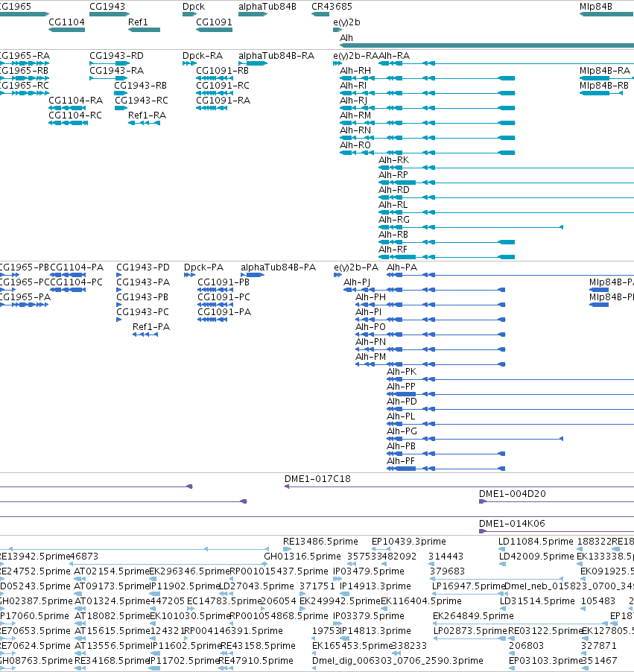Select the Dpck gene label
The image size is (634, 672).
tap(194, 7)
